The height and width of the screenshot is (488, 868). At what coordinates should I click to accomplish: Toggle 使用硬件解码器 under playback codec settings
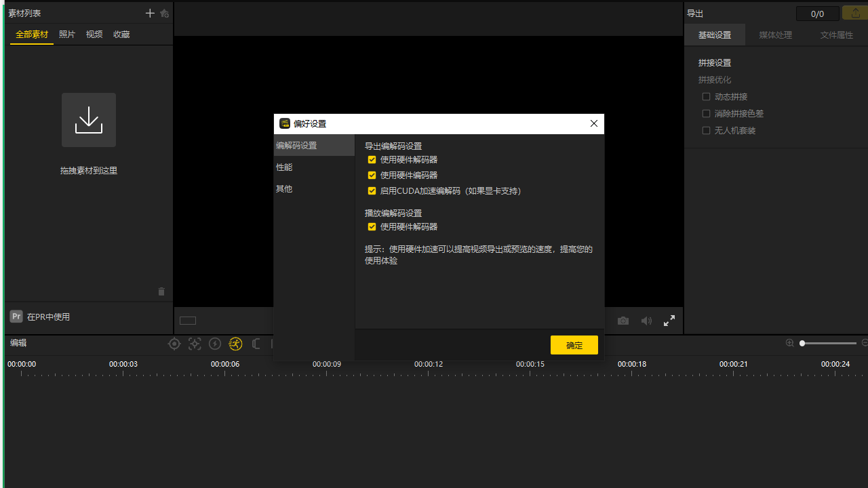click(372, 227)
